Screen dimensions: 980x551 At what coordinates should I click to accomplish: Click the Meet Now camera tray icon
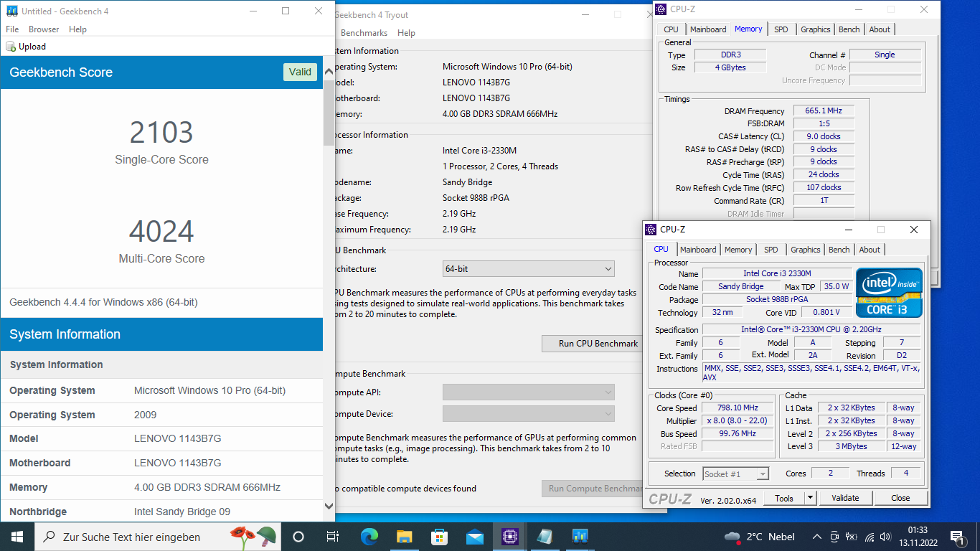coord(834,537)
